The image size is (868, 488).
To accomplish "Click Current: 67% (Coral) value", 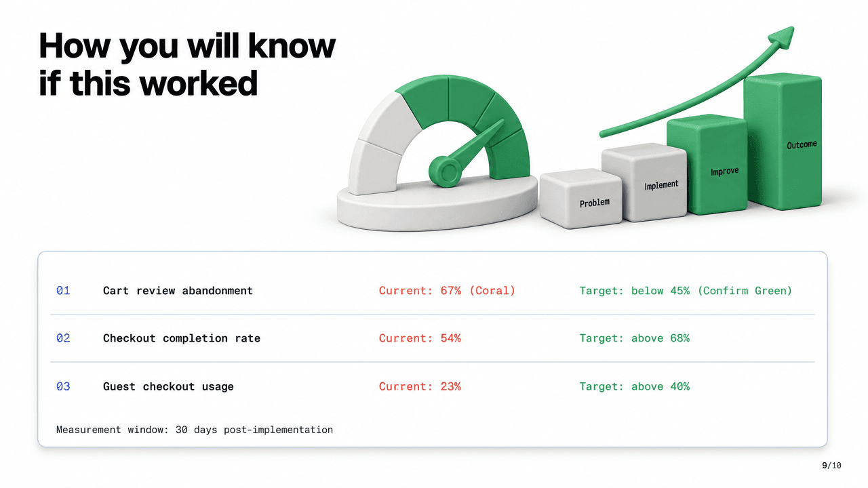I will click(447, 291).
